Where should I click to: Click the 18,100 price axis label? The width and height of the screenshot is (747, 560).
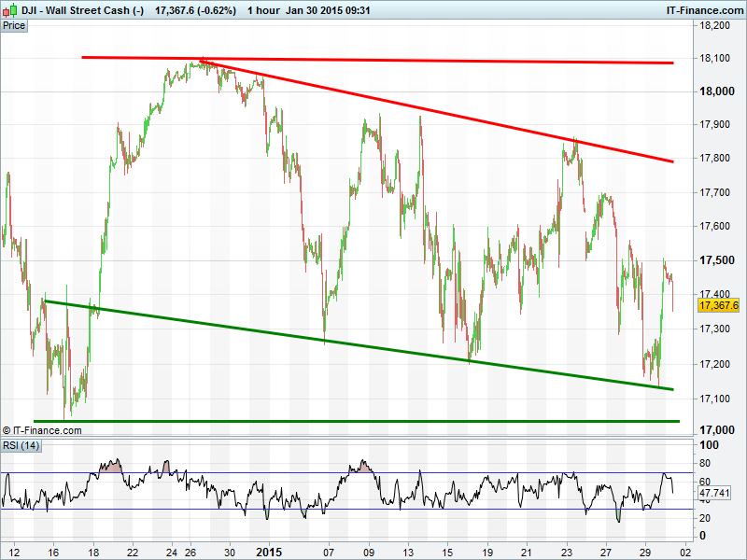pos(714,58)
